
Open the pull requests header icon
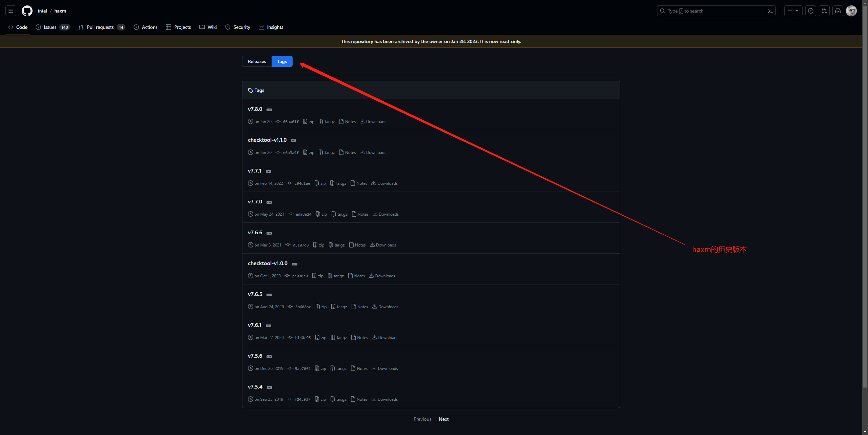[x=824, y=11]
